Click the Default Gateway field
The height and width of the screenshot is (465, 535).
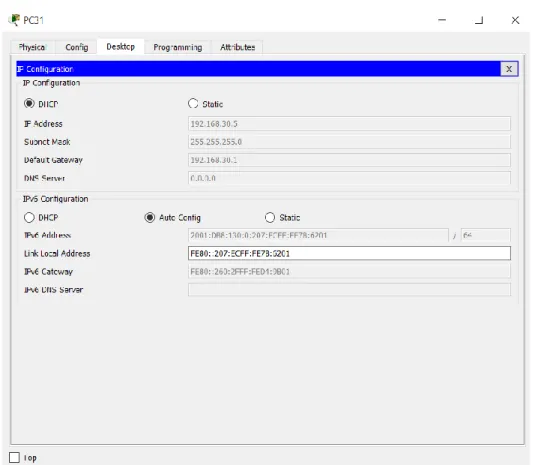[x=349, y=160]
